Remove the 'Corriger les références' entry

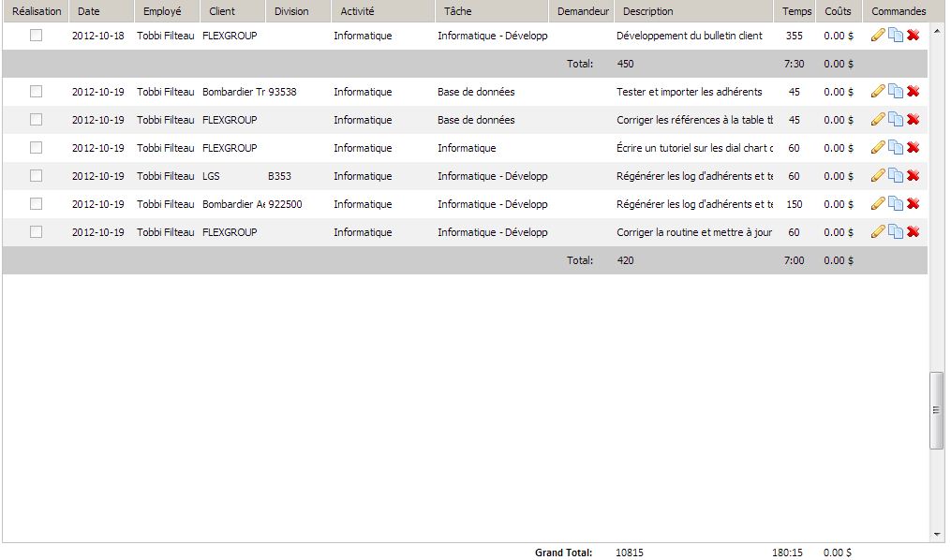tap(913, 119)
